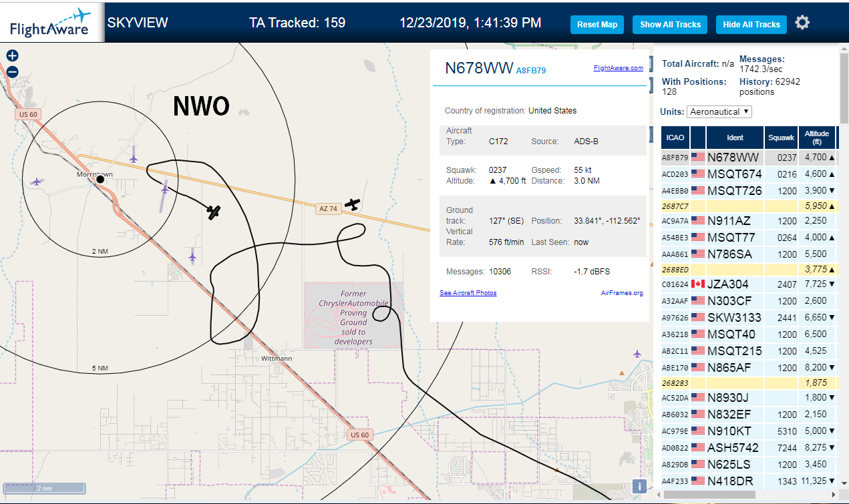Click the Former Chrysler Proving Ground map label
The height and width of the screenshot is (504, 849).
click(x=353, y=317)
